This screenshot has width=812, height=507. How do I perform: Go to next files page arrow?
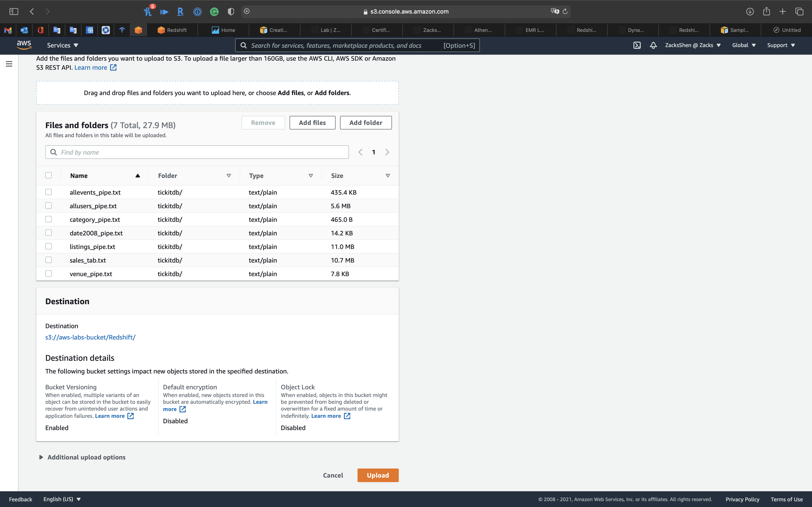coord(387,152)
